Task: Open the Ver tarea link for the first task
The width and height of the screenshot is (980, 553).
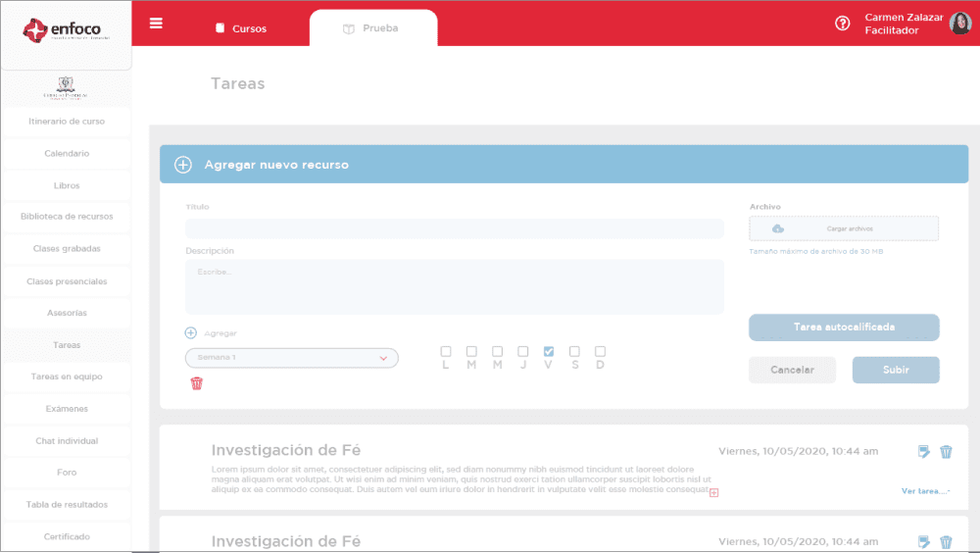Action: pyautogui.click(x=924, y=491)
